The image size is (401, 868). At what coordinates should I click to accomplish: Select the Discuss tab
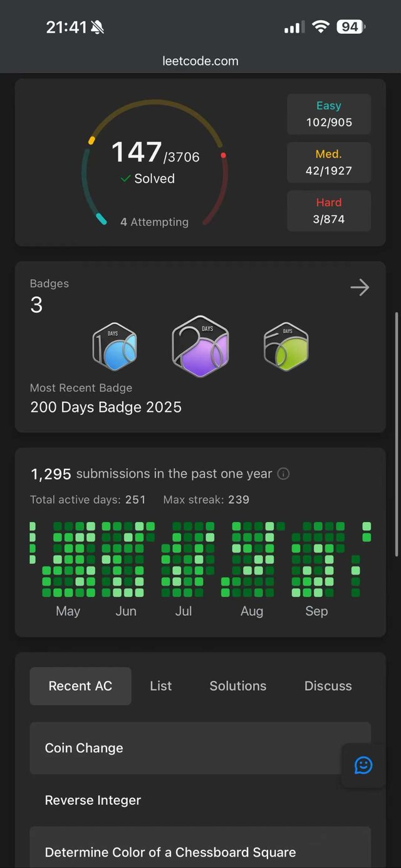point(328,686)
